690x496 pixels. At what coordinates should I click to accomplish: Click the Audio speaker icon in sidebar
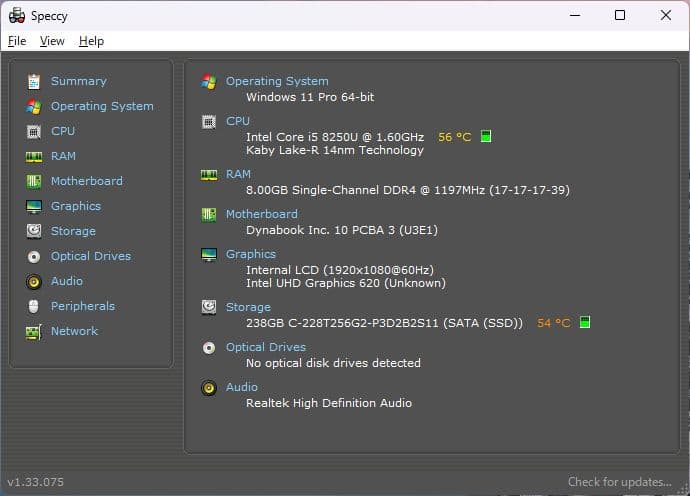34,282
